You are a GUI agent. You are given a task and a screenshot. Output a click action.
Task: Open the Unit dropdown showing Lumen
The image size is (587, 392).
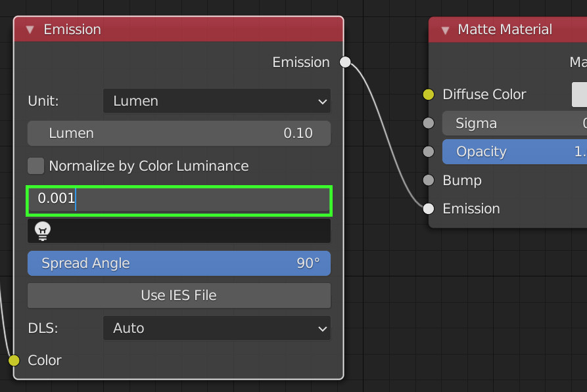pyautogui.click(x=216, y=101)
